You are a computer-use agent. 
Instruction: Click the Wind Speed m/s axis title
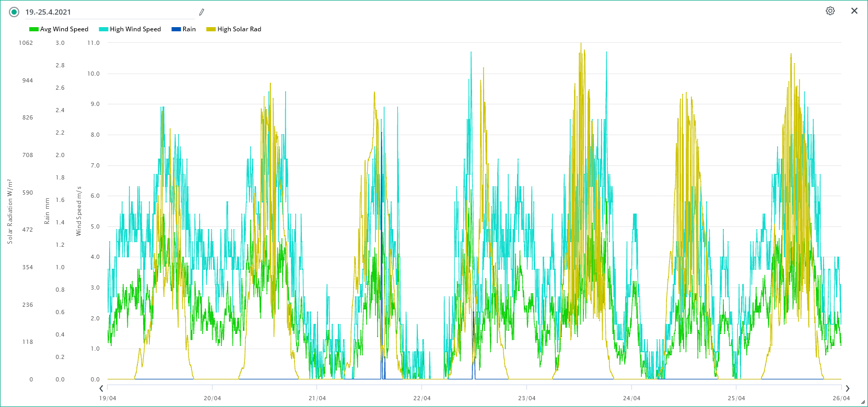79,211
